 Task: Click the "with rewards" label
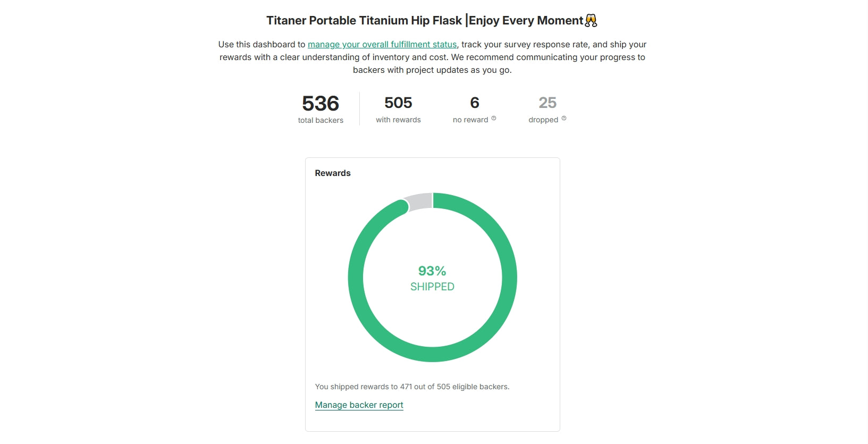tap(398, 120)
